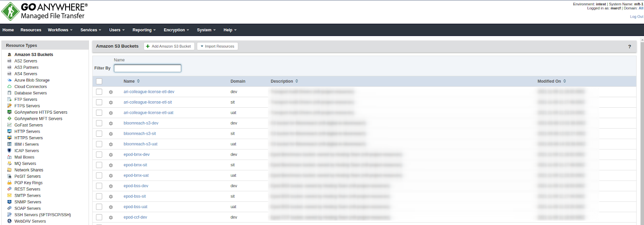Image resolution: width=644 pixels, height=225 pixels.
Task: Sort table by Description column
Action: 285,81
